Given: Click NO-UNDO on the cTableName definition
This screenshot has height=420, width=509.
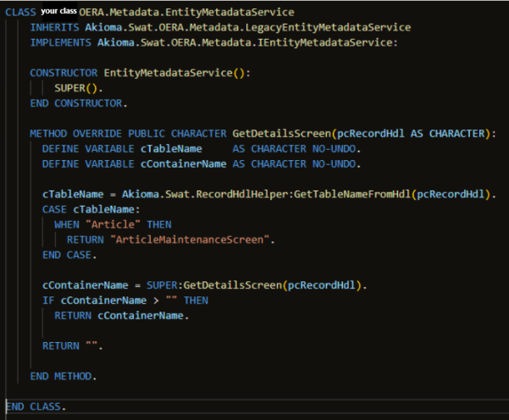Looking at the screenshot, I should click(334, 149).
